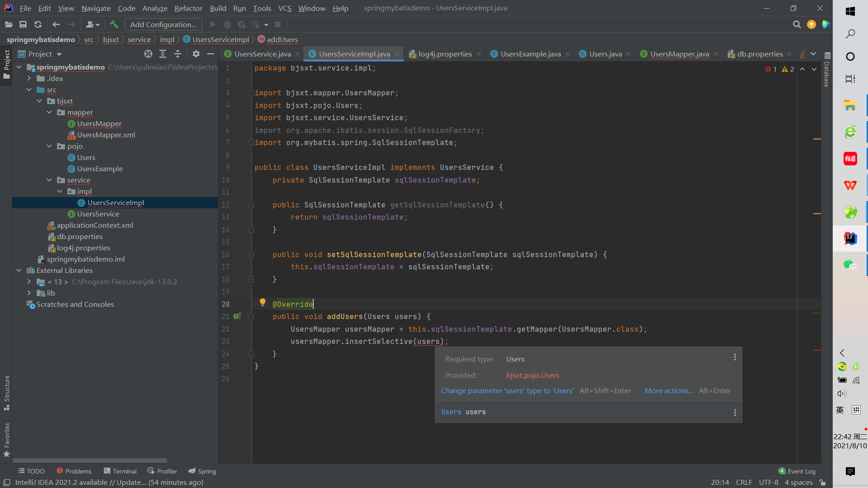Select Opened File target icon
This screenshot has width=868, height=488.
(x=148, y=54)
